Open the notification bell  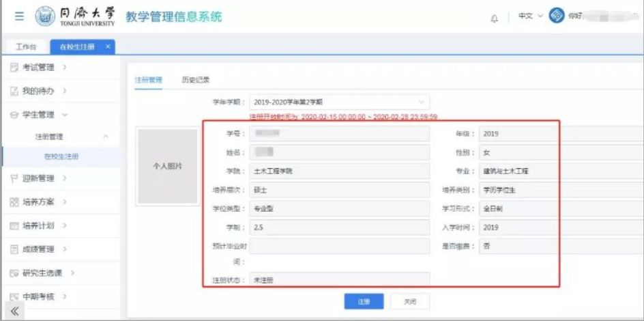tap(495, 18)
